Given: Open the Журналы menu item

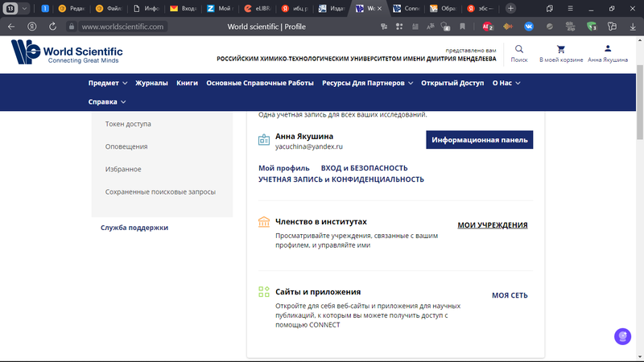Looking at the screenshot, I should click(151, 83).
